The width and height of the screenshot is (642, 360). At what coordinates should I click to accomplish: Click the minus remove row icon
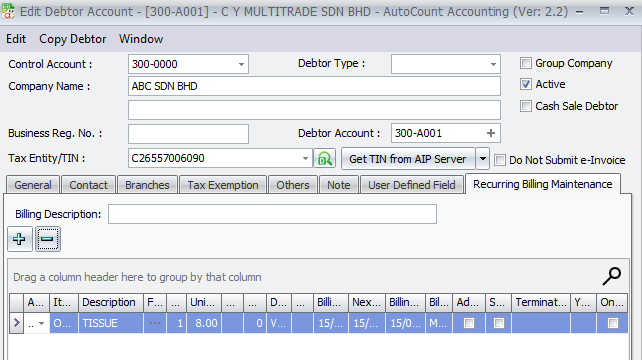[x=47, y=239]
